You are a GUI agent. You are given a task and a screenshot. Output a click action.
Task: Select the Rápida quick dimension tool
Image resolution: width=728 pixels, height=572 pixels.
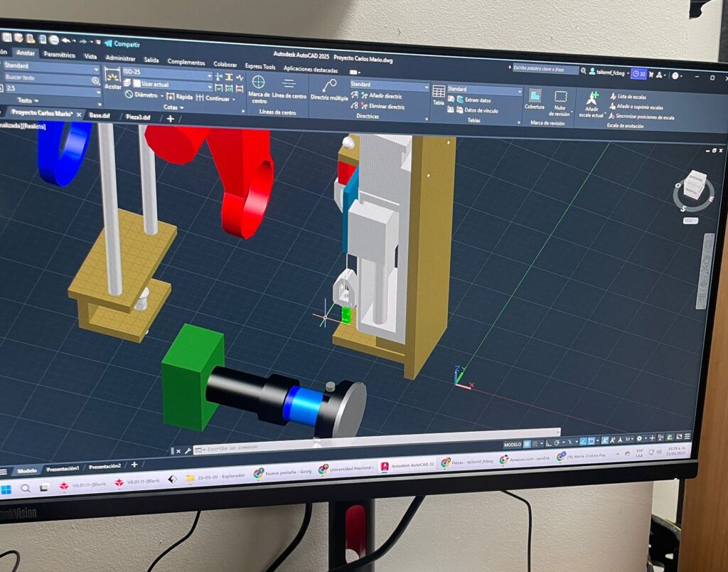[179, 97]
